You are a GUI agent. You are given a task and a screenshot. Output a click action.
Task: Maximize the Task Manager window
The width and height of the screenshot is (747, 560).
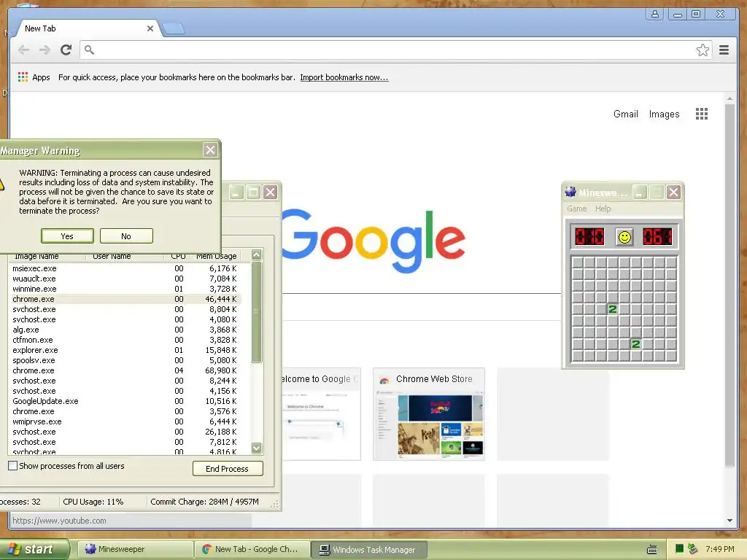coord(253,192)
